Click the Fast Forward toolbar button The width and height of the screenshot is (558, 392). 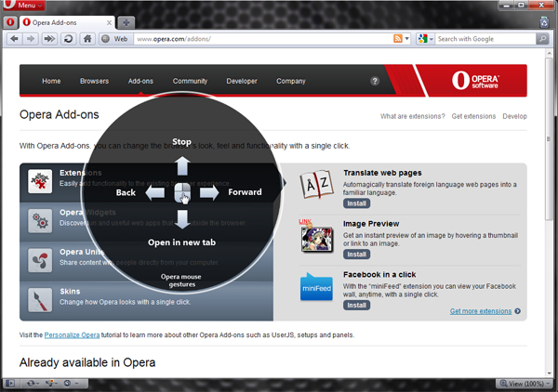[49, 39]
